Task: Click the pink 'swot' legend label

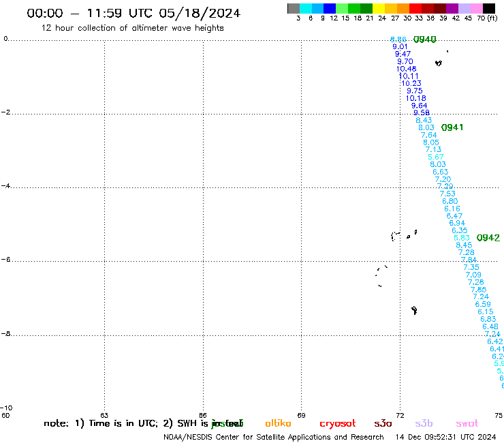Action: [x=467, y=423]
